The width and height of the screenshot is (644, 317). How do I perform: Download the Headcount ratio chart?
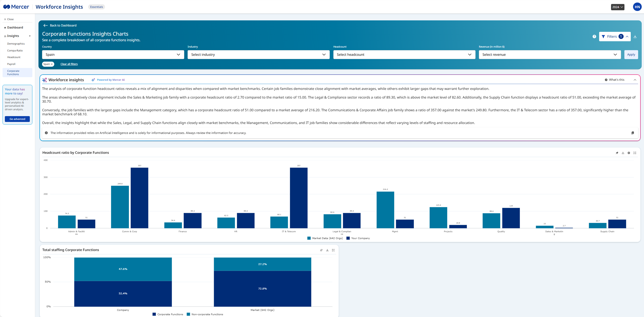click(623, 153)
